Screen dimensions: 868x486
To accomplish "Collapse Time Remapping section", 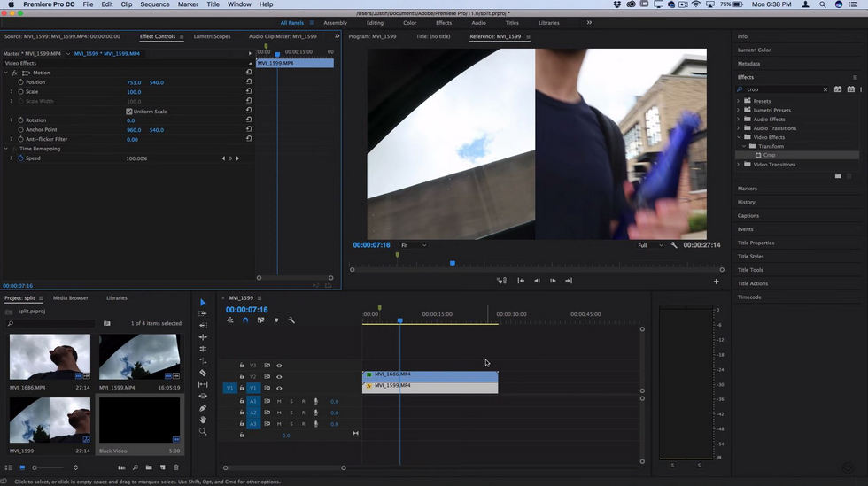I will tap(6, 149).
